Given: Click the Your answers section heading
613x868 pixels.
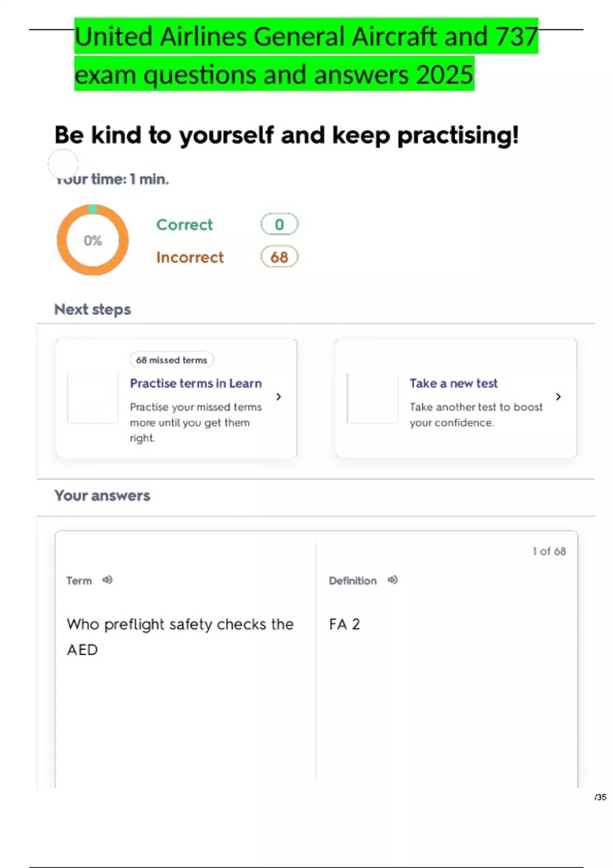Looking at the screenshot, I should [x=102, y=496].
